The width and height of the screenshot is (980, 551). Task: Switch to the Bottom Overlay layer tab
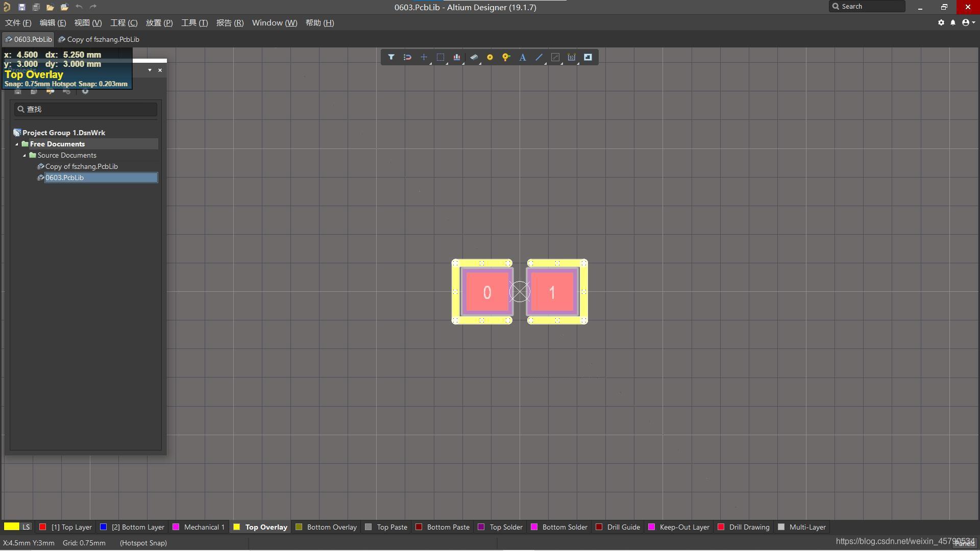click(326, 527)
